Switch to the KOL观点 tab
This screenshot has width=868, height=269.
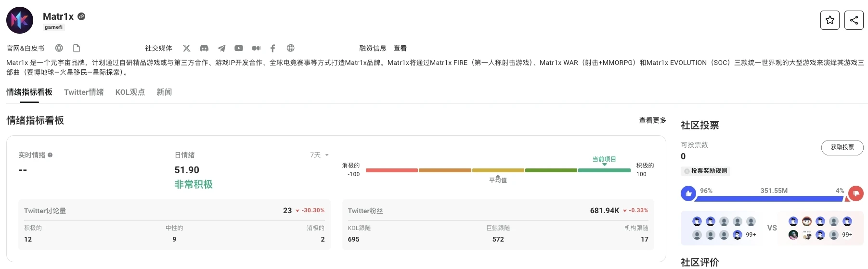click(x=130, y=92)
